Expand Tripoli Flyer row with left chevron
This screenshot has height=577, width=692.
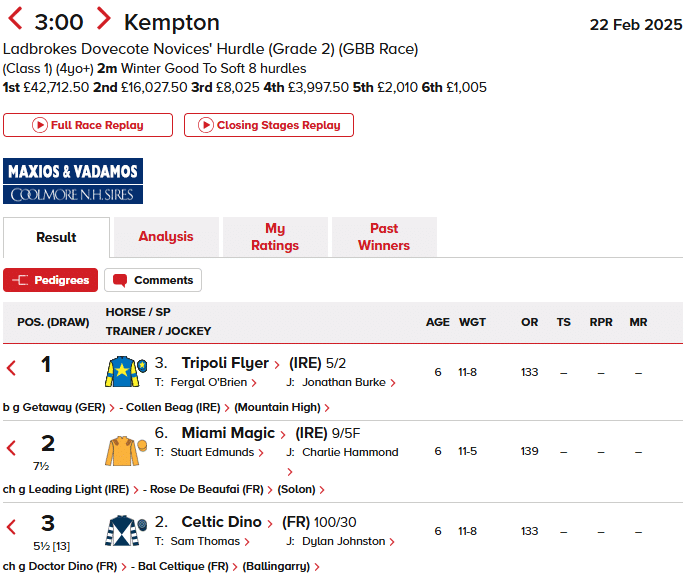click(x=12, y=368)
